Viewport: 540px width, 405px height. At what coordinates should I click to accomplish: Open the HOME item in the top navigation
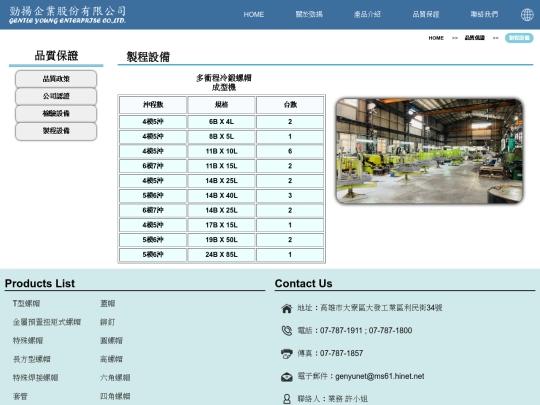(254, 14)
